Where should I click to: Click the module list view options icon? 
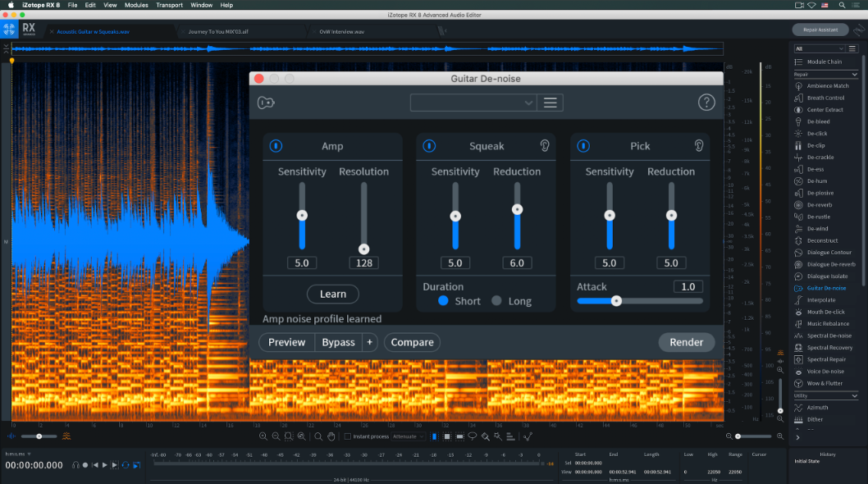click(852, 48)
